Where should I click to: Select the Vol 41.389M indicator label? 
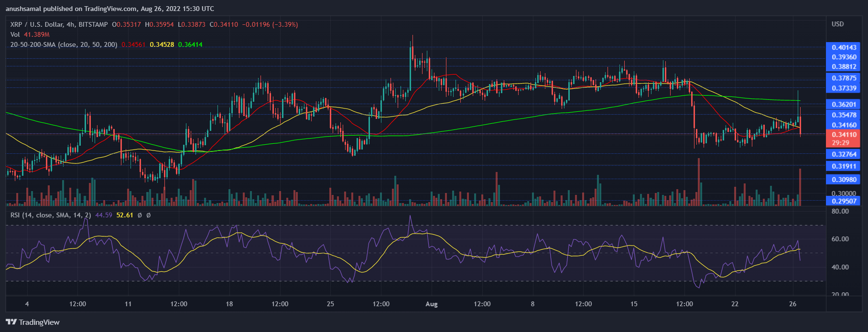click(30, 34)
